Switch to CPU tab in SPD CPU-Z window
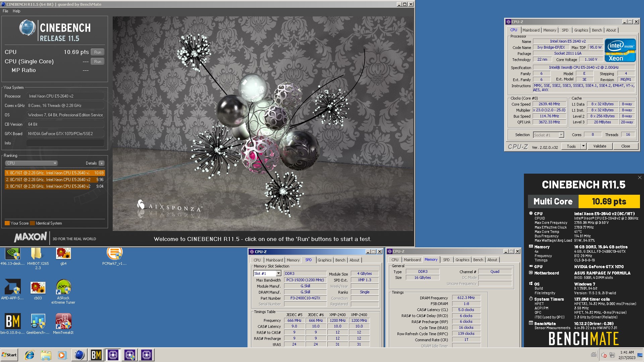The image size is (644, 362). pos(257,260)
